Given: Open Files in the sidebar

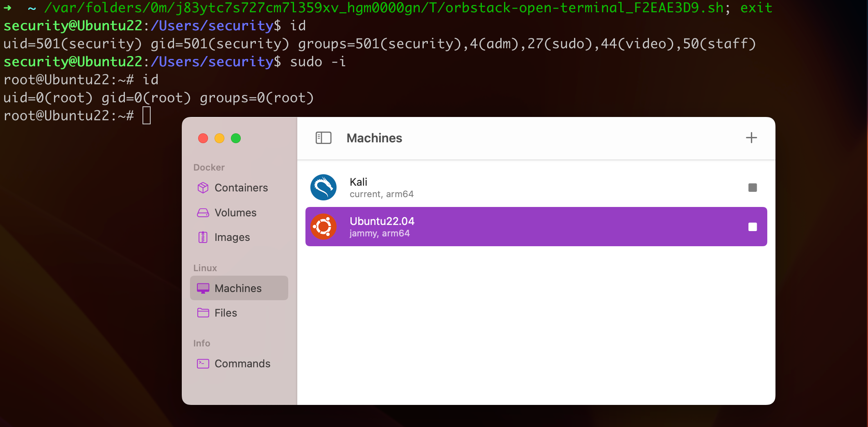Looking at the screenshot, I should 239,313.
